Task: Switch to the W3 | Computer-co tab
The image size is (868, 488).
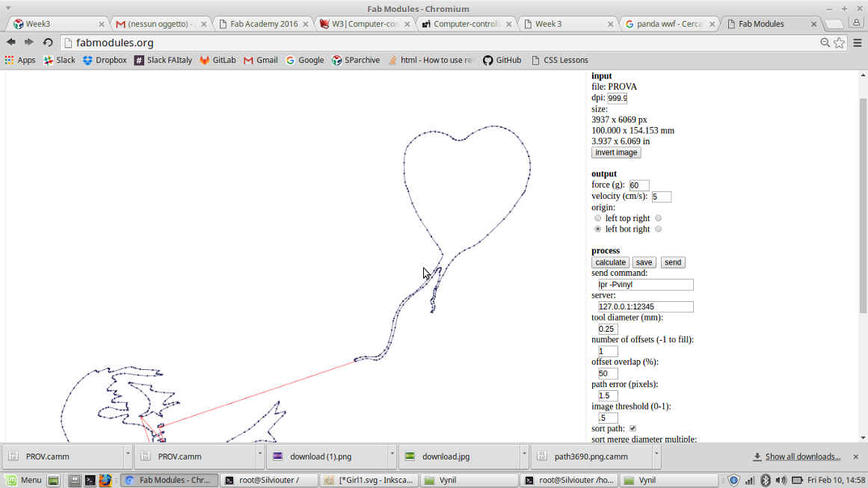Action: pos(363,24)
